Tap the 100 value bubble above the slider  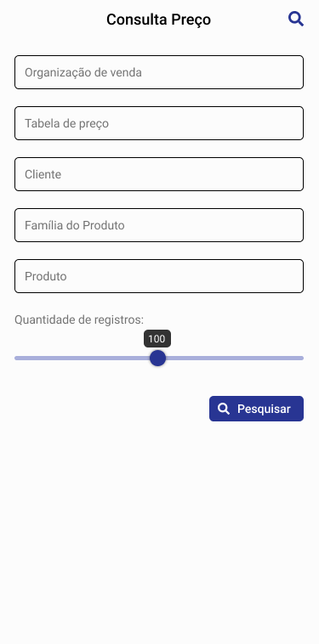tap(157, 339)
